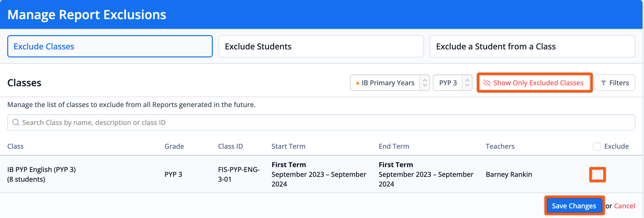Click the IB PYP English (PYP 3) class row
The image size is (644, 218).
(321, 174)
